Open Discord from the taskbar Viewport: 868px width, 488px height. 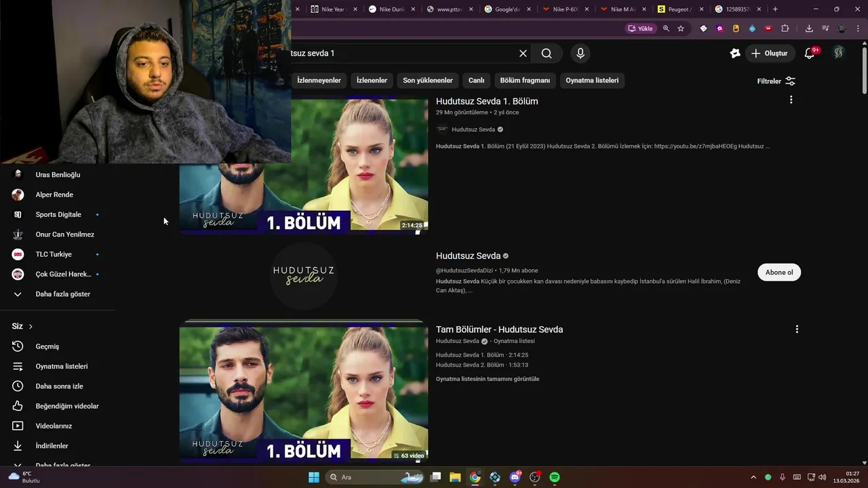point(515,477)
